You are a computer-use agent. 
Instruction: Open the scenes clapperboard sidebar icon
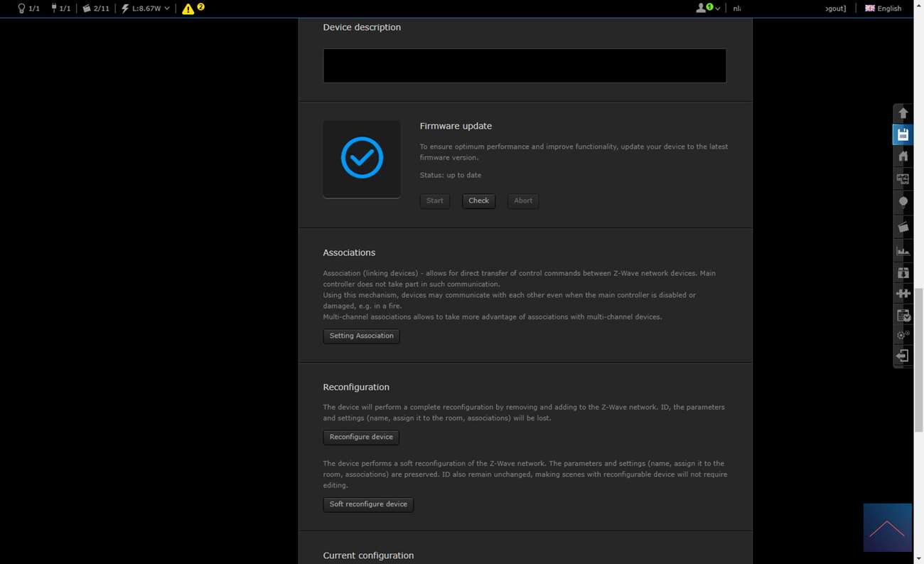tap(903, 227)
